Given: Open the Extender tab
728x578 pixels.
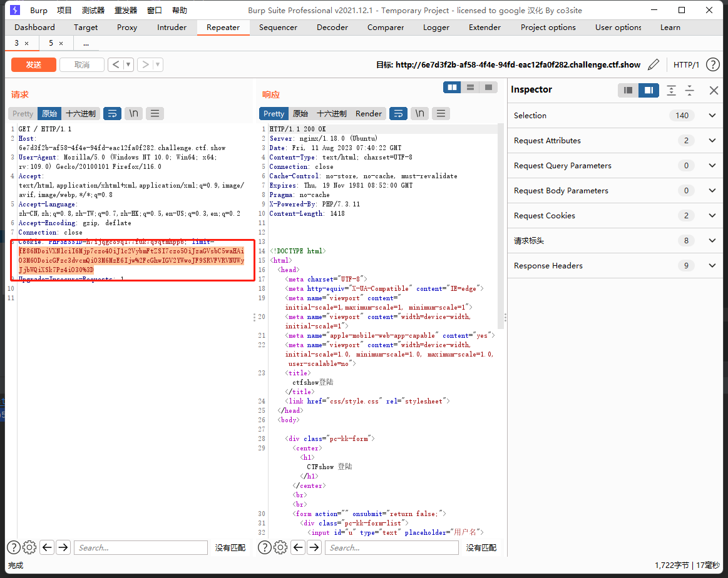Looking at the screenshot, I should 484,28.
